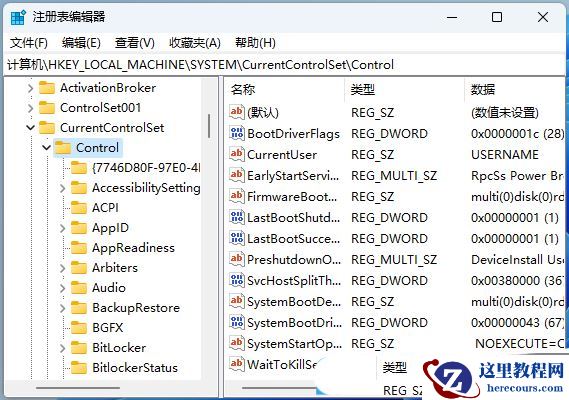Open the 帮助(H) menu
Screen dimensions: 569x400
pos(255,43)
